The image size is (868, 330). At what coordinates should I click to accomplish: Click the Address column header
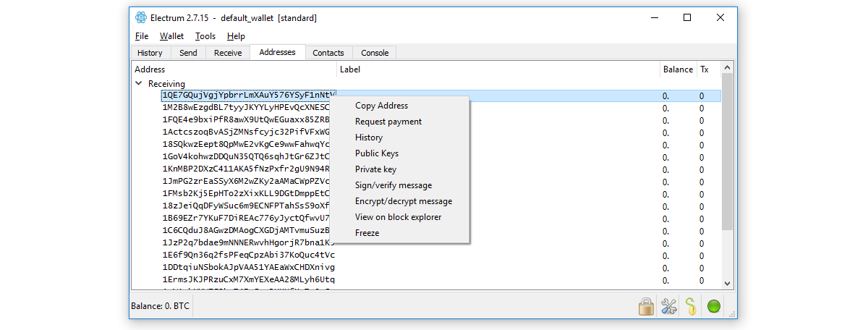234,69
